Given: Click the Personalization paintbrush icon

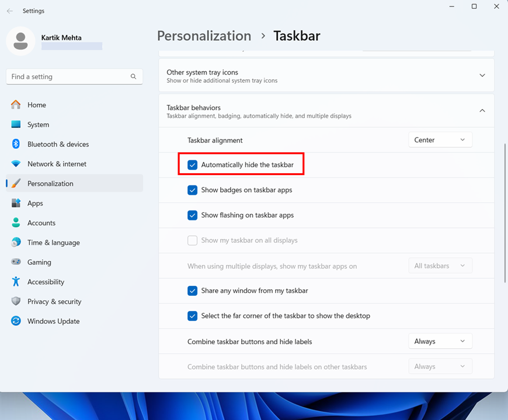Looking at the screenshot, I should (x=16, y=184).
